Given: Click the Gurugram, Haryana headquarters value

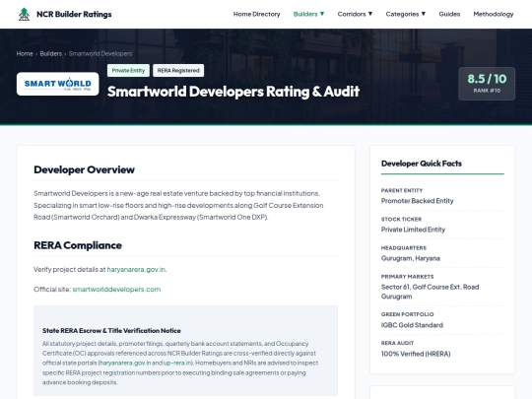Looking at the screenshot, I should tap(411, 258).
